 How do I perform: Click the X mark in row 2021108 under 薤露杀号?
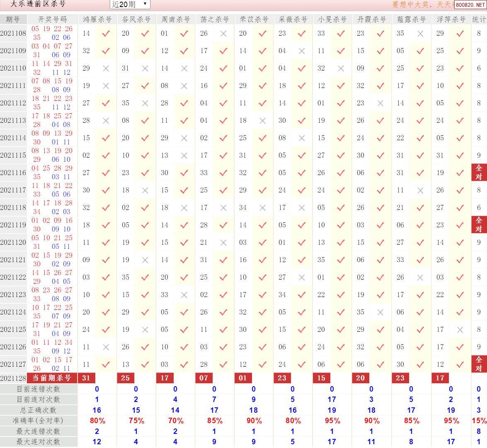click(420, 34)
